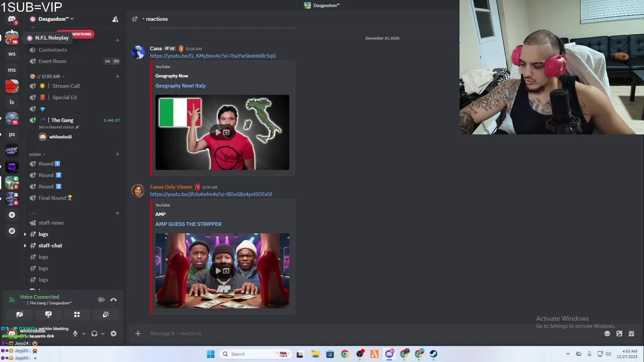Disconnect from voice with hang-up icon
Viewport: 644px width, 362px height.
click(113, 300)
